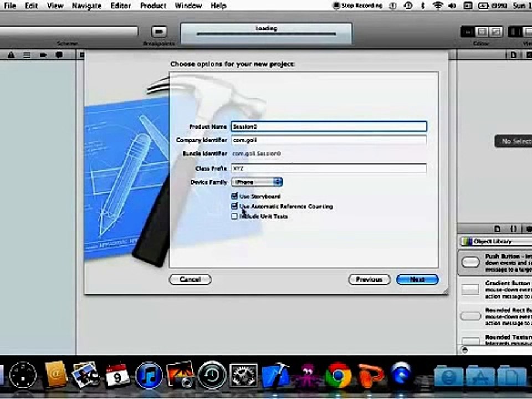Toggle the Breakpoints toolbar button
The width and height of the screenshot is (532, 399).
pyautogui.click(x=159, y=32)
